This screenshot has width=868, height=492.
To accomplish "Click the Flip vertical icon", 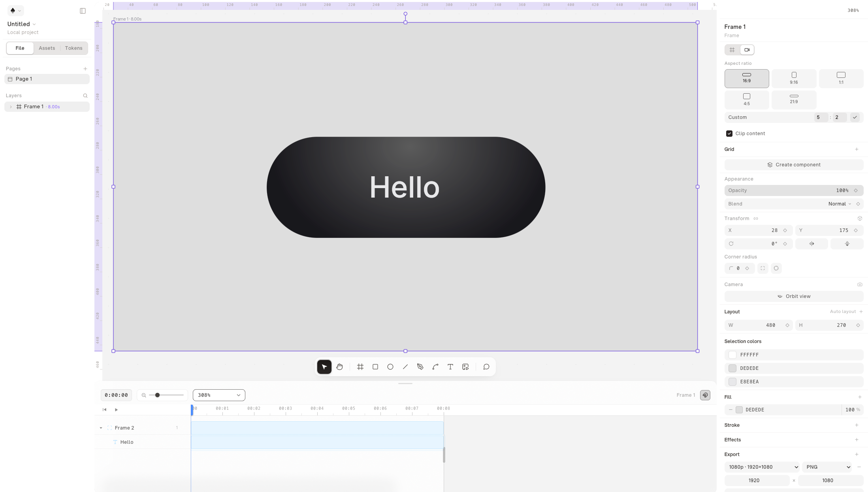I will coord(847,244).
